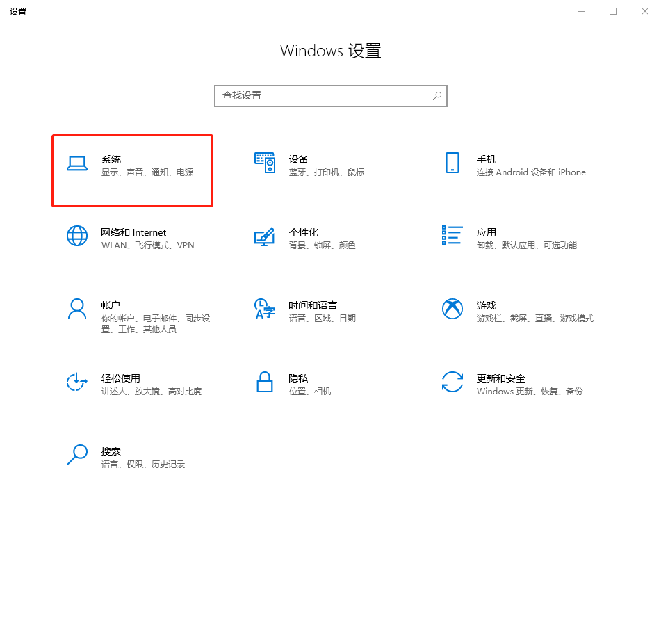Select the 时间和语言 category title

click(x=313, y=305)
